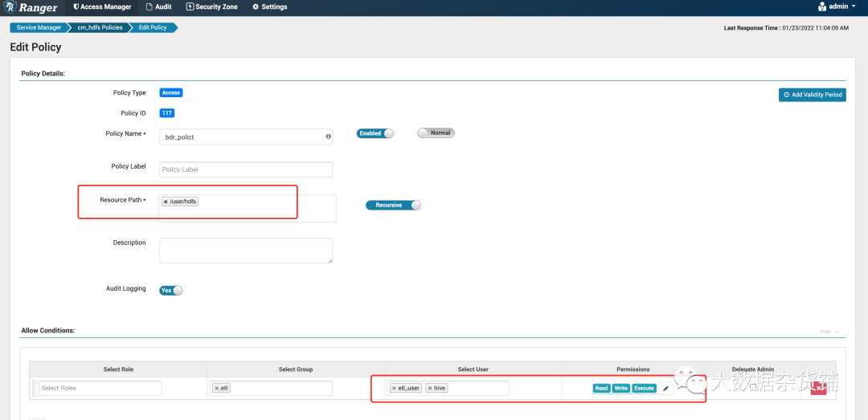Click the Execute permission badge
This screenshot has height=420, width=868.
[644, 389]
